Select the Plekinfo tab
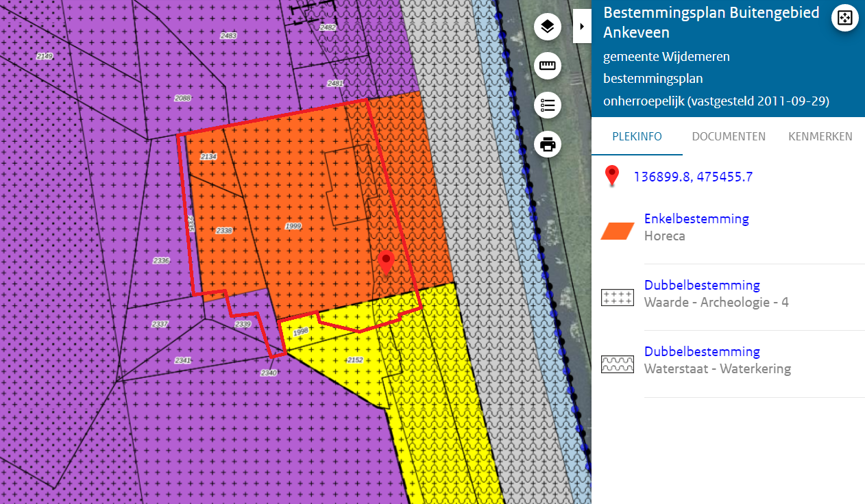The image size is (865, 504). (637, 136)
